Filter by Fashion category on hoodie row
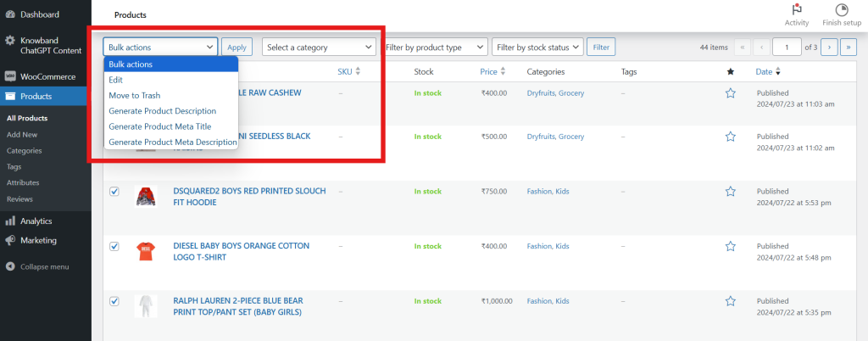Screen dimensions: 868x341 point(539,192)
